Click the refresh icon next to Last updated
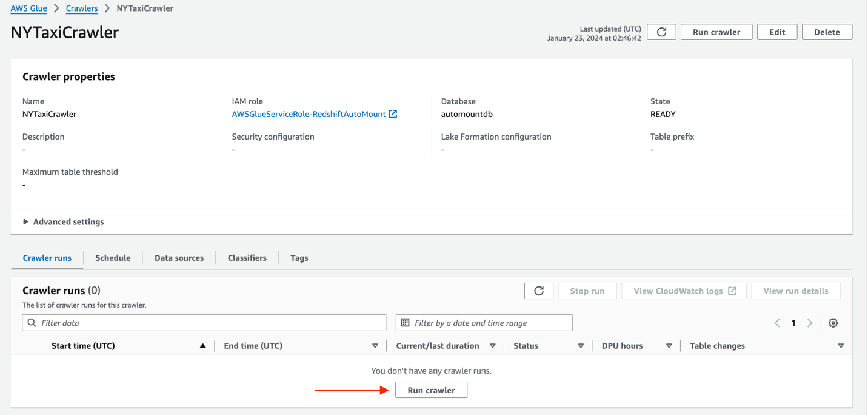 point(661,32)
